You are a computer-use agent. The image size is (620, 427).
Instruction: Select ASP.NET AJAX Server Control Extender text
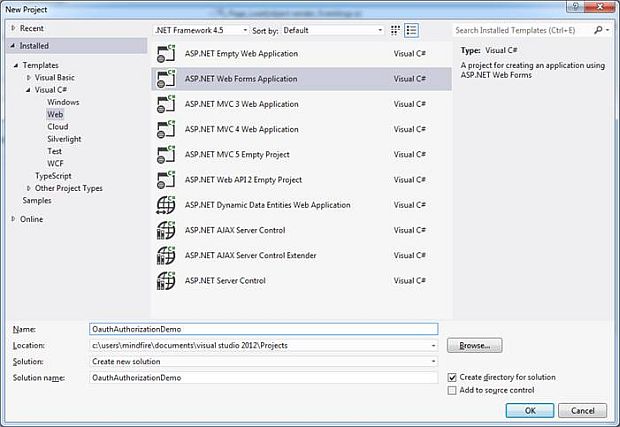[251, 255]
